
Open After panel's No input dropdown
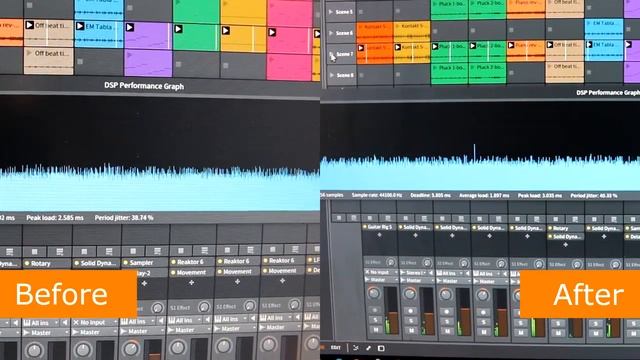click(381, 272)
